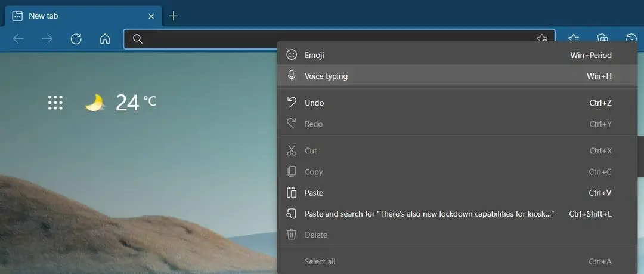Select Cut in the context menu

coord(457,151)
